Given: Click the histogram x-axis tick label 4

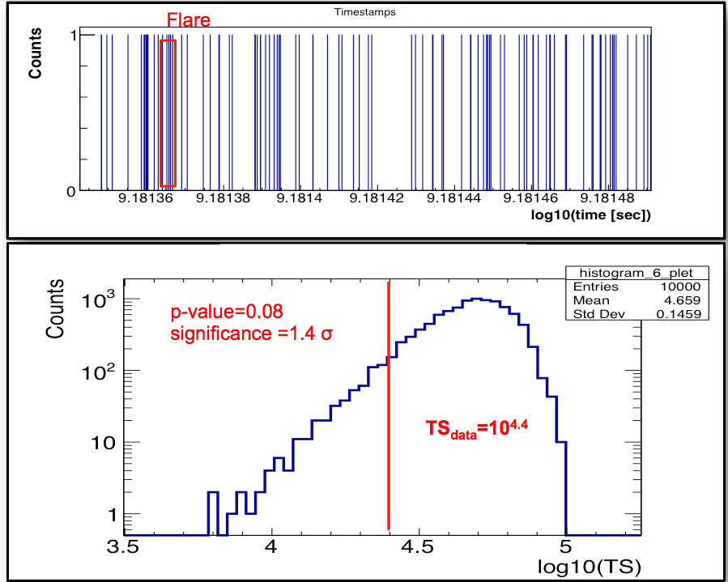Looking at the screenshot, I should tap(271, 546).
